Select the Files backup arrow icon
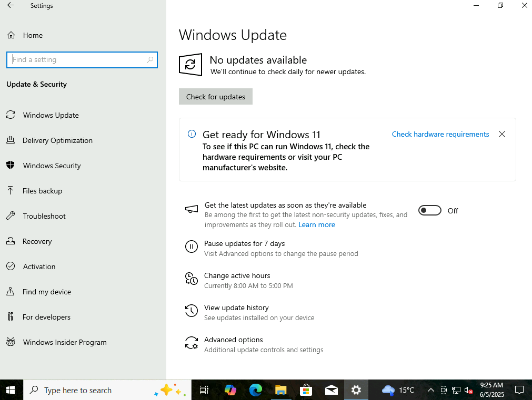This screenshot has width=532, height=400. tap(11, 190)
